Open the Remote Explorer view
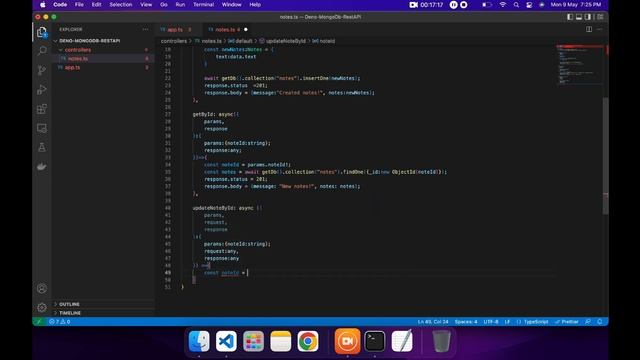This screenshot has height=360, width=640. tap(42, 128)
